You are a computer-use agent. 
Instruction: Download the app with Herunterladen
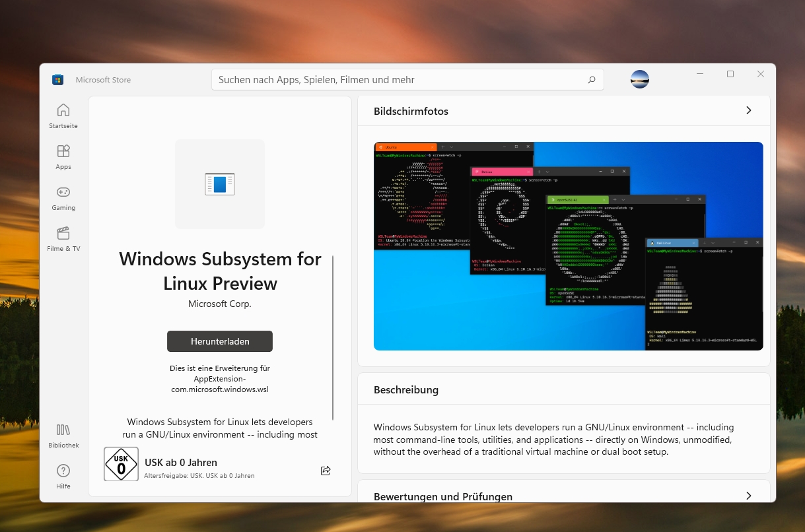coord(220,341)
